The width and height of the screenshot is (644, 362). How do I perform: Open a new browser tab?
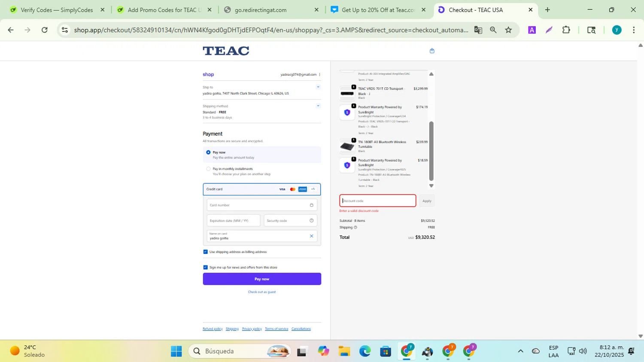[x=547, y=10]
